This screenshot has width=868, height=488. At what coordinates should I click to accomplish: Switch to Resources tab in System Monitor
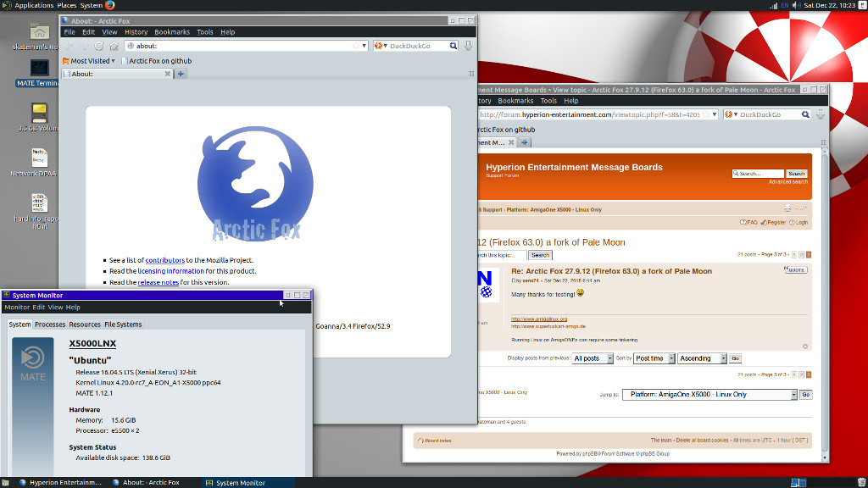(85, 324)
